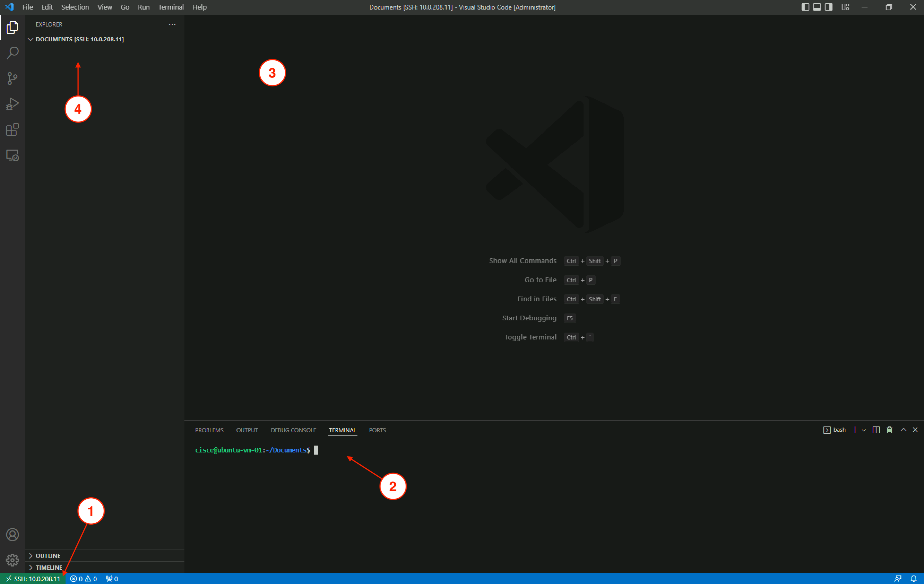
Task: Click the VS Code logo in title bar
Action: pos(9,7)
